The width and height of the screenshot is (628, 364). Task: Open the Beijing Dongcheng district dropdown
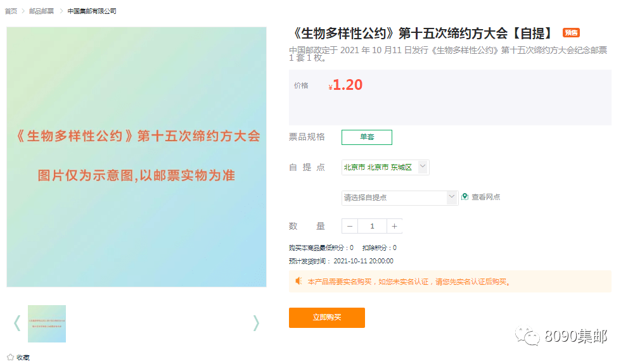tap(385, 168)
